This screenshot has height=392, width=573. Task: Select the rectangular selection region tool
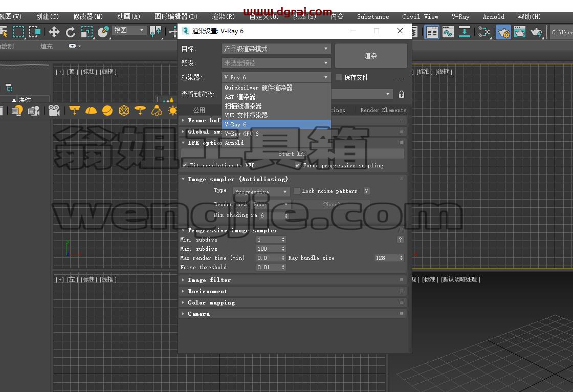point(18,32)
